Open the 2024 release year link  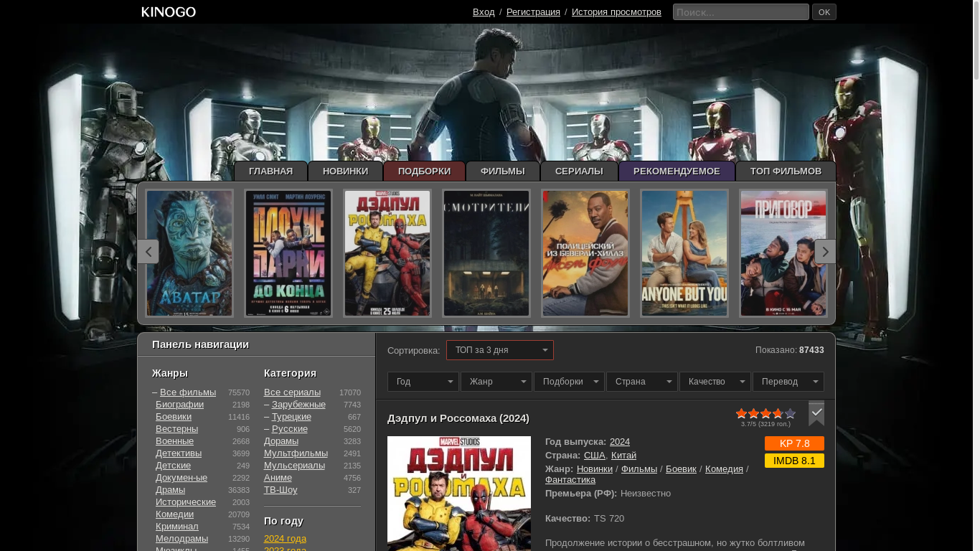pos(620,442)
